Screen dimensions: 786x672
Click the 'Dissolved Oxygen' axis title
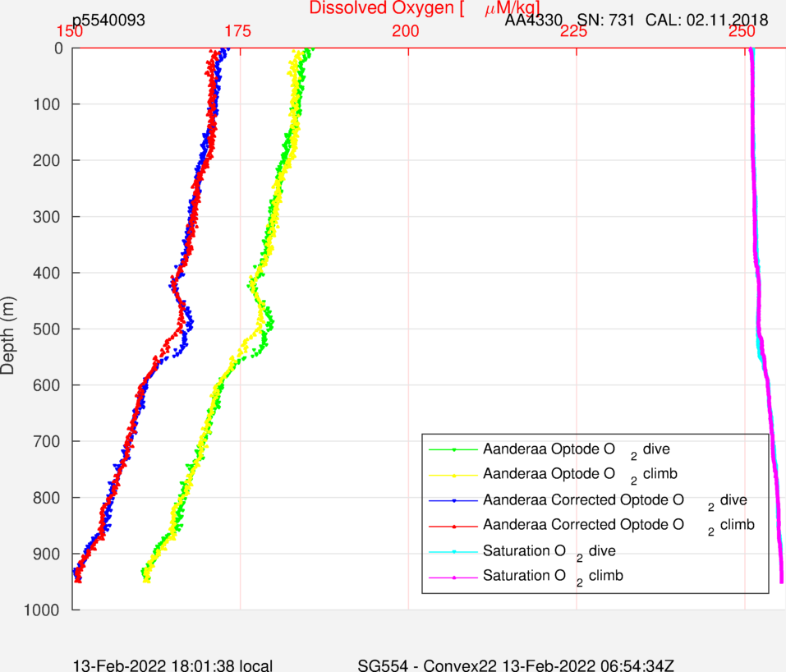pos(425,8)
